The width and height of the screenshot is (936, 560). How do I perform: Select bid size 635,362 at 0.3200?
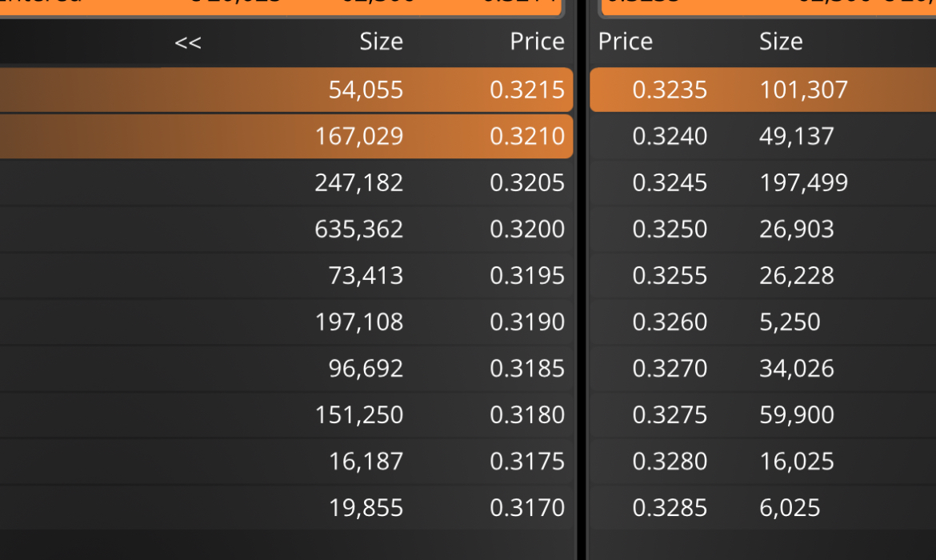click(x=286, y=230)
